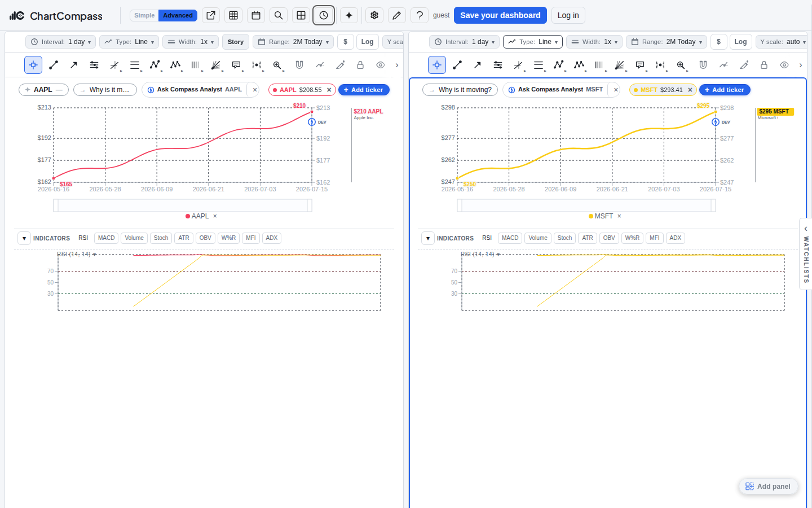Click the clock icon in header
This screenshot has height=508, width=812.
pyautogui.click(x=324, y=15)
